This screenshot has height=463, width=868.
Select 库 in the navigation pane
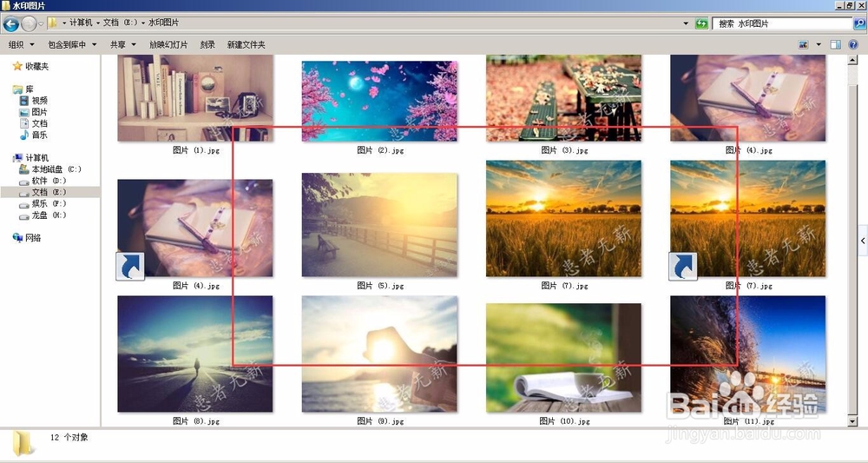23,89
